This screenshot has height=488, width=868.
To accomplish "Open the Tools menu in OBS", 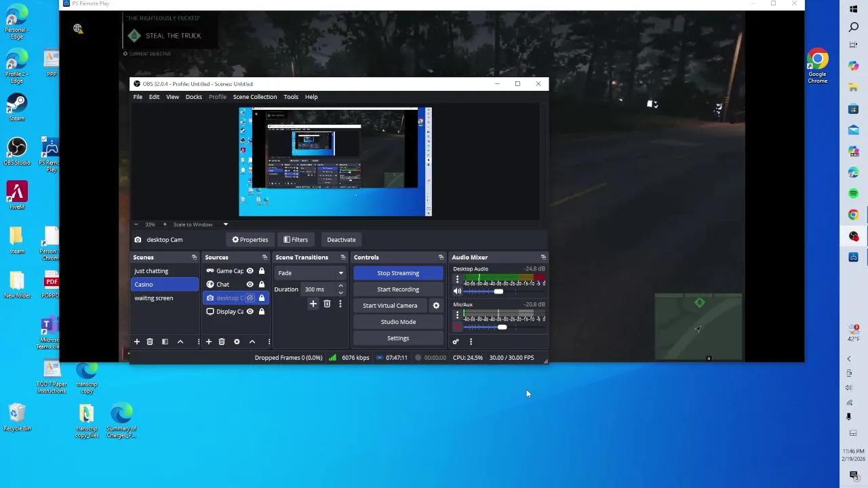I will [291, 97].
